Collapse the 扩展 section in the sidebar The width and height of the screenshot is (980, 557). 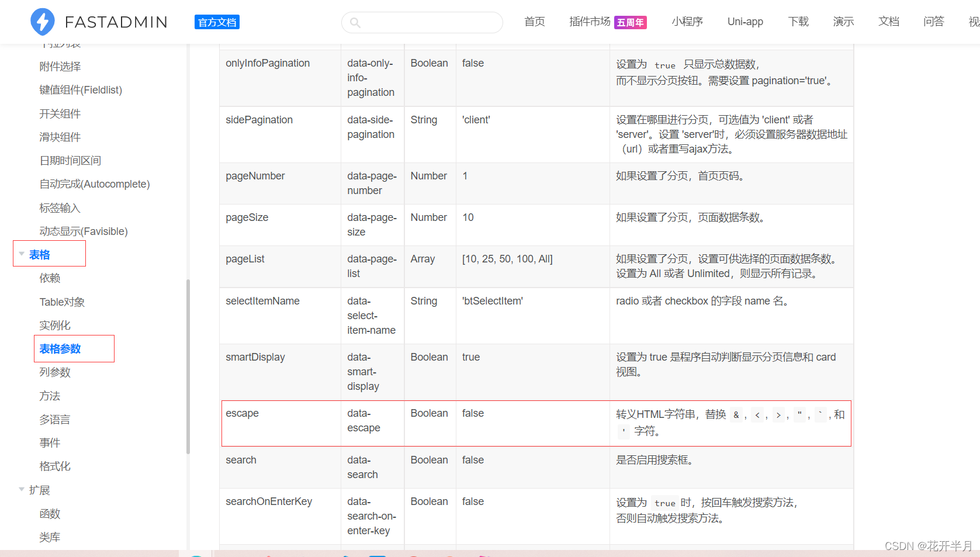coord(22,490)
